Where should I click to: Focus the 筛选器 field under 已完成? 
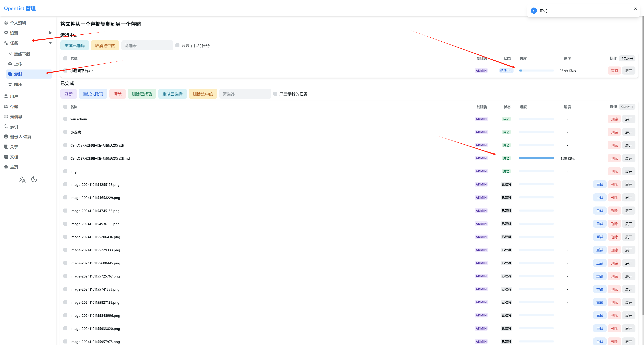click(245, 94)
